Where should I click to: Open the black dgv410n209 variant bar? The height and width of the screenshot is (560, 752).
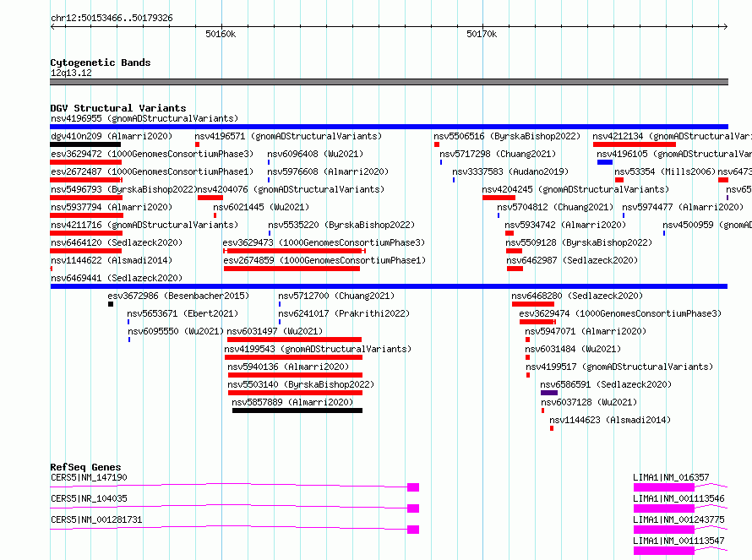point(85,144)
